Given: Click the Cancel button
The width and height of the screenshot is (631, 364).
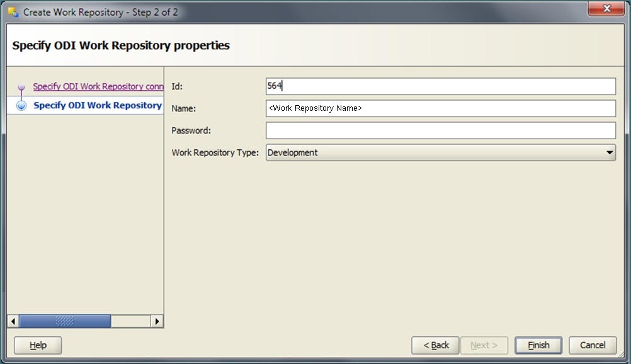Looking at the screenshot, I should [593, 345].
